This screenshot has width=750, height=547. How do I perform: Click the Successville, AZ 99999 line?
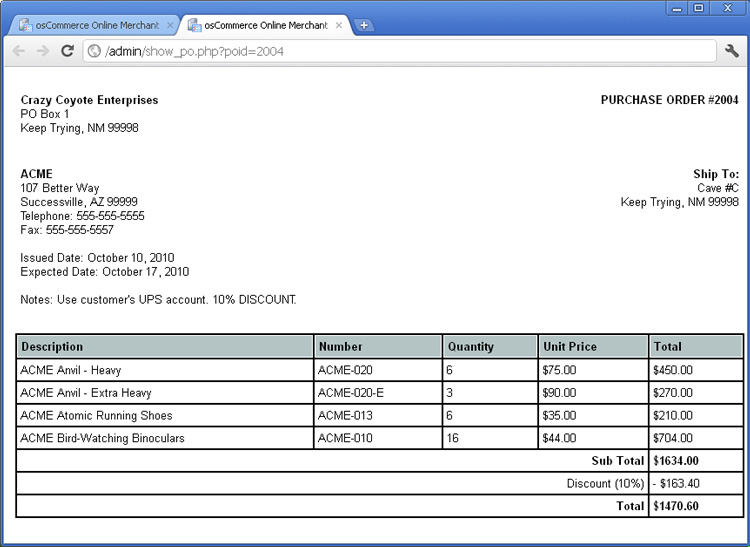[x=79, y=202]
